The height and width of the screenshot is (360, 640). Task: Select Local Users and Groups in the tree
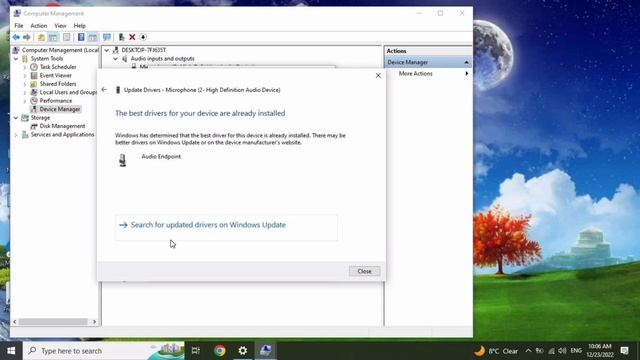point(68,92)
